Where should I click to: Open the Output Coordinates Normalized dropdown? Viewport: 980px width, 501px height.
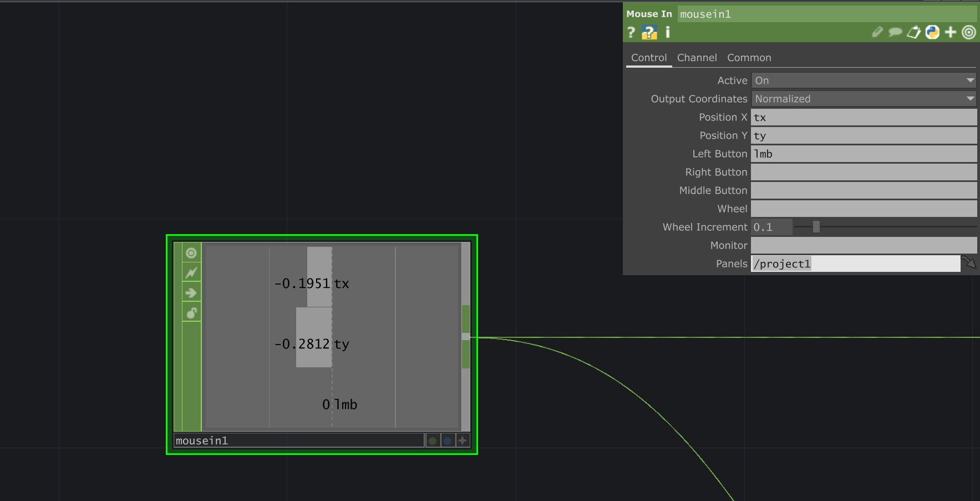[864, 99]
